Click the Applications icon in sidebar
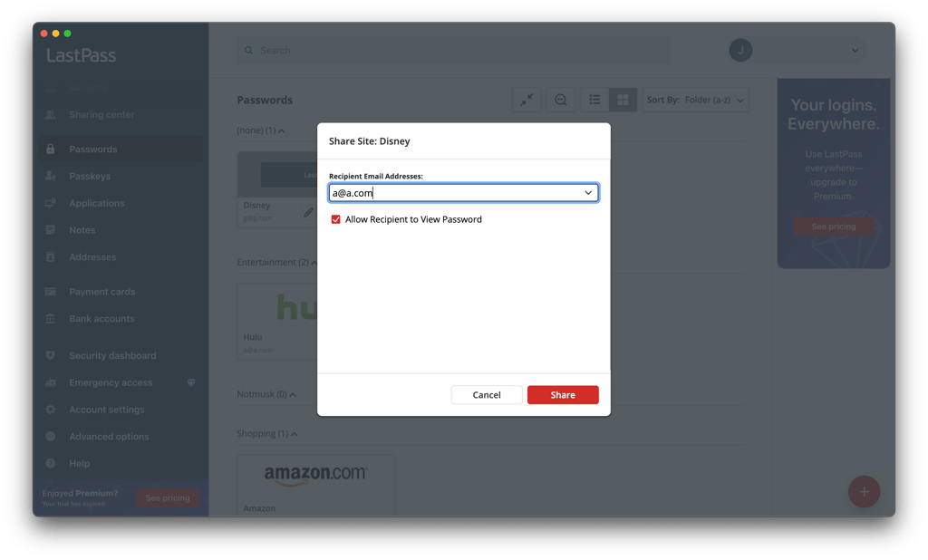 click(51, 203)
